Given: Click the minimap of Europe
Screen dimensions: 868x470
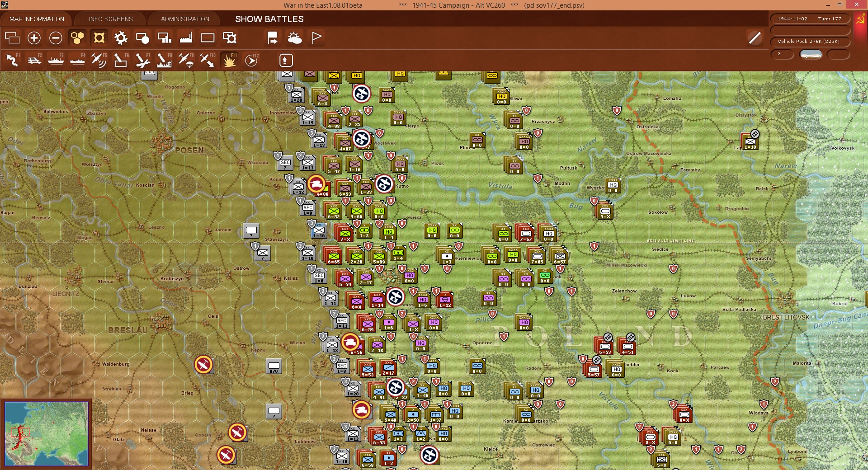Looking at the screenshot, I should [46, 434].
